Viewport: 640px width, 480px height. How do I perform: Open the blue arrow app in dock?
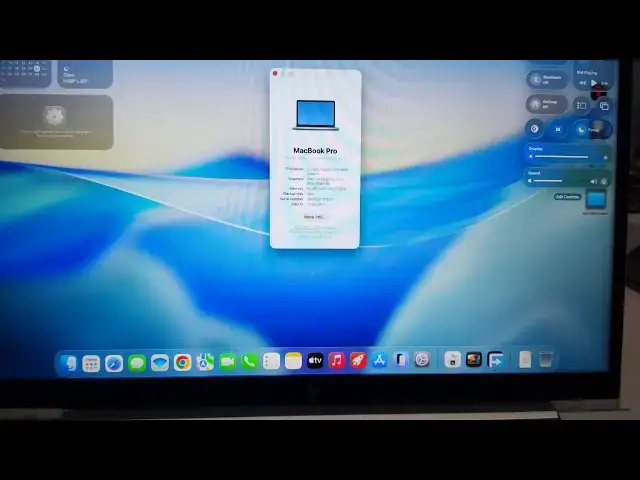point(495,360)
